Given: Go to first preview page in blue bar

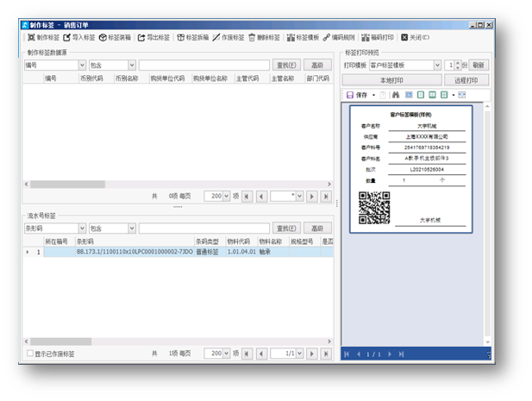Looking at the screenshot, I should point(347,354).
